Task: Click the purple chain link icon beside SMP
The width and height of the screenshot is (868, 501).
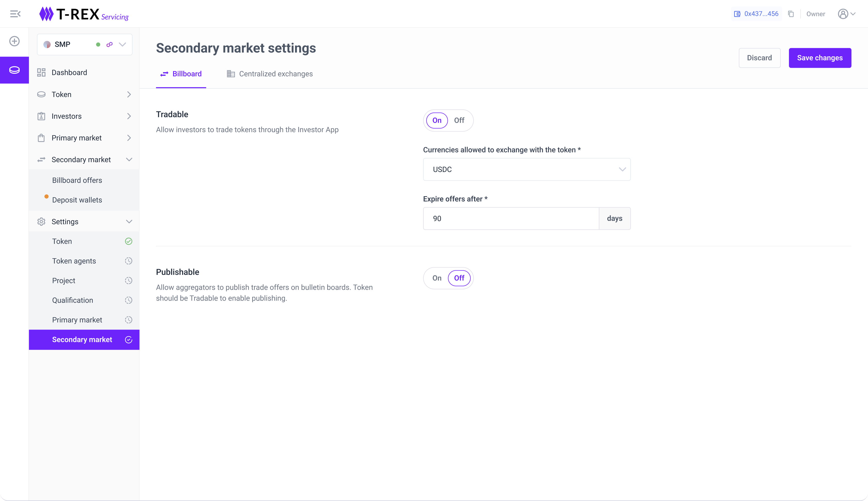Action: click(x=109, y=44)
